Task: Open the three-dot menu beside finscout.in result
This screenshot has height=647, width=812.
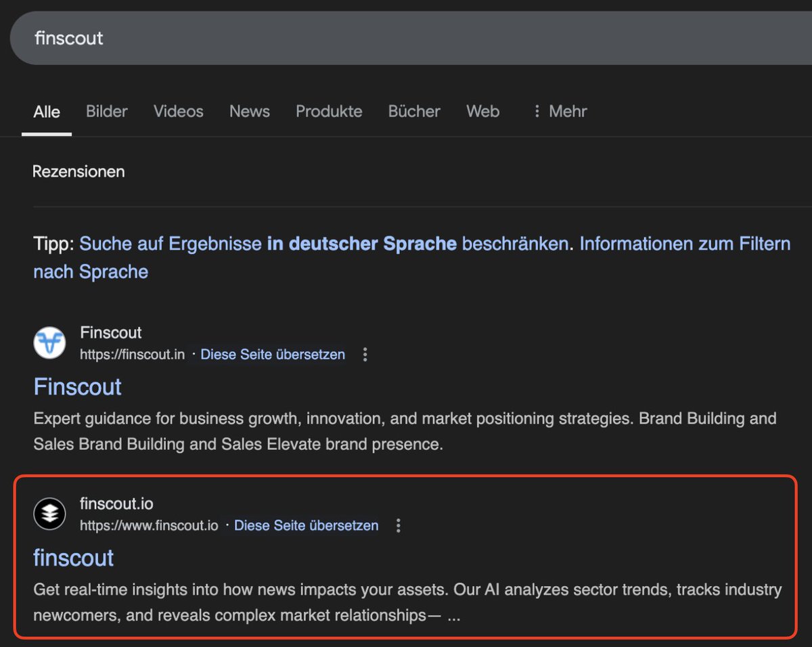Action: tap(365, 354)
